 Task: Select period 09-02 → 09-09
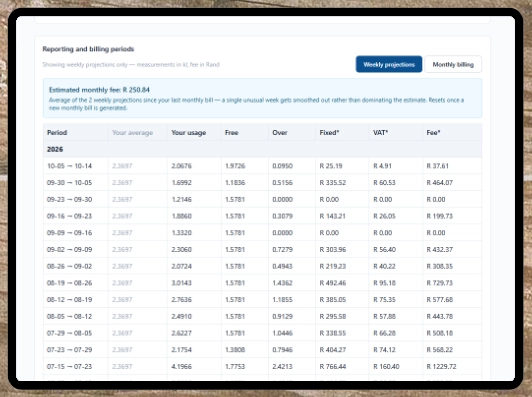[69, 249]
